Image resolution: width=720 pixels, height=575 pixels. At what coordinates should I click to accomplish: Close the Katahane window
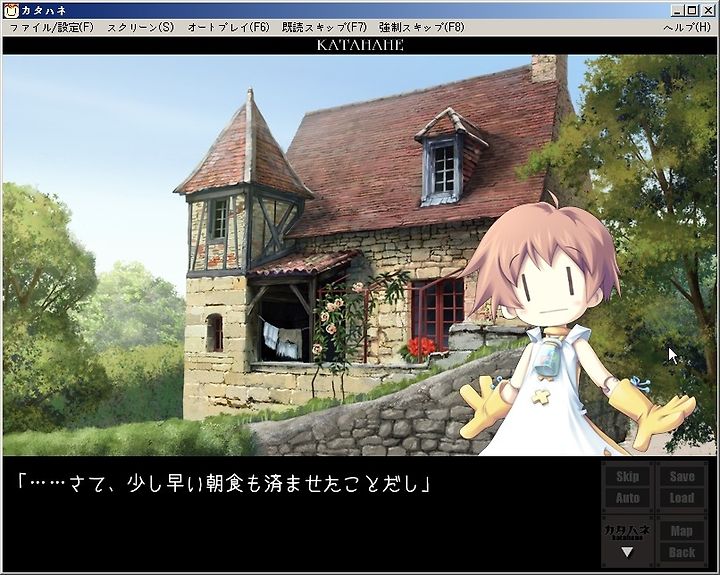point(707,10)
